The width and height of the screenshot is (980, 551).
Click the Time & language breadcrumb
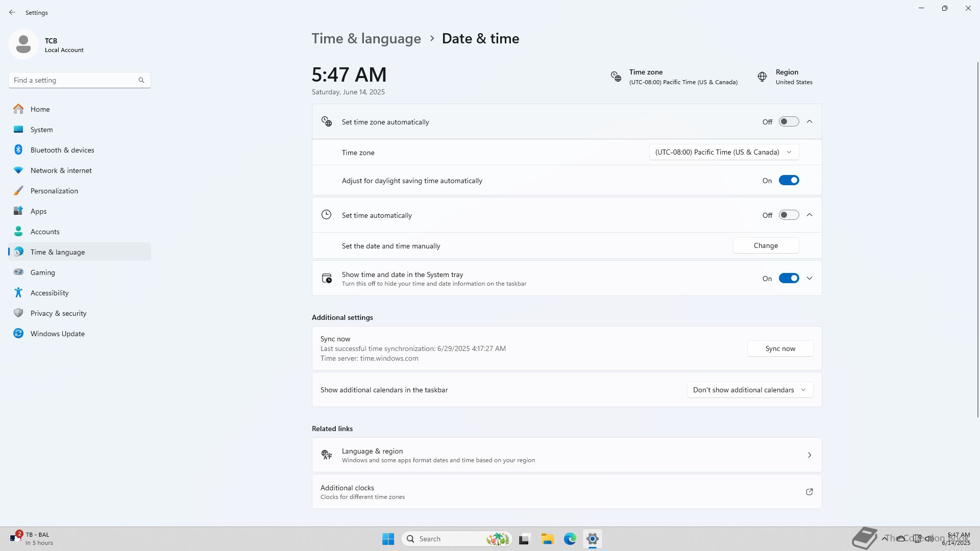(x=366, y=39)
